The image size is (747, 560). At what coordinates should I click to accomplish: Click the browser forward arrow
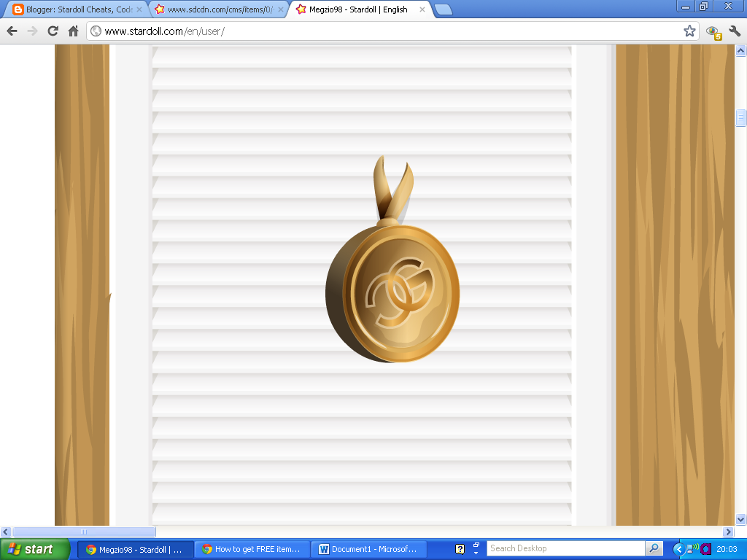[x=32, y=31]
